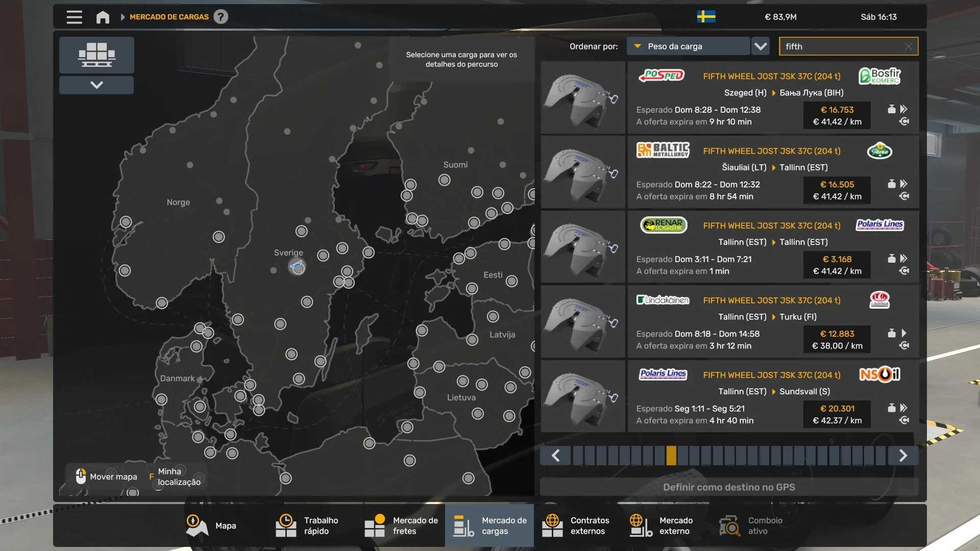Click the NSOil company logo

tap(879, 375)
